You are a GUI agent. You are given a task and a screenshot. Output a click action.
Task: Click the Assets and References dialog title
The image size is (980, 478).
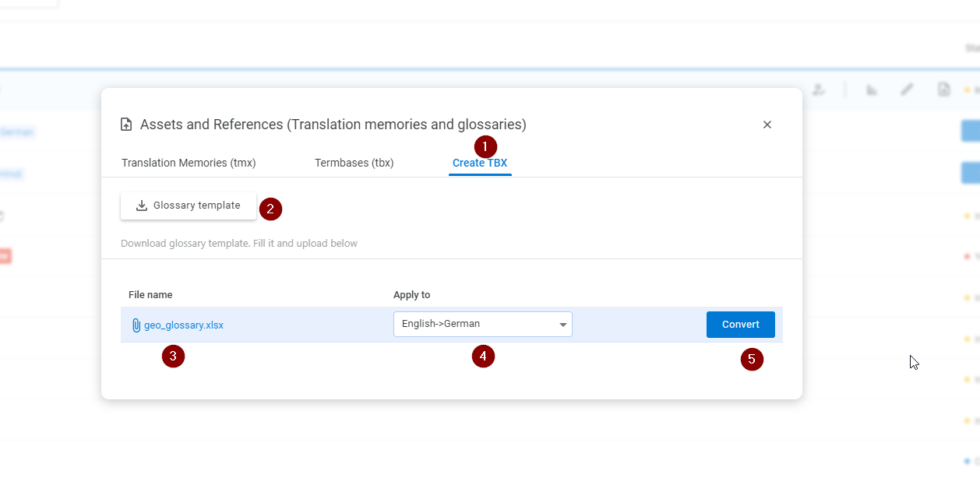click(333, 125)
